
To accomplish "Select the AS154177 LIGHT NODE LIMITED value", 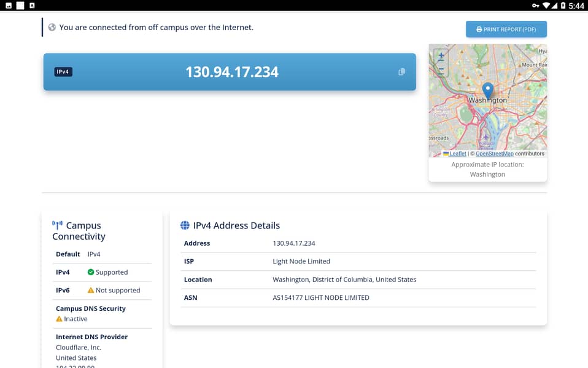I will (320, 297).
